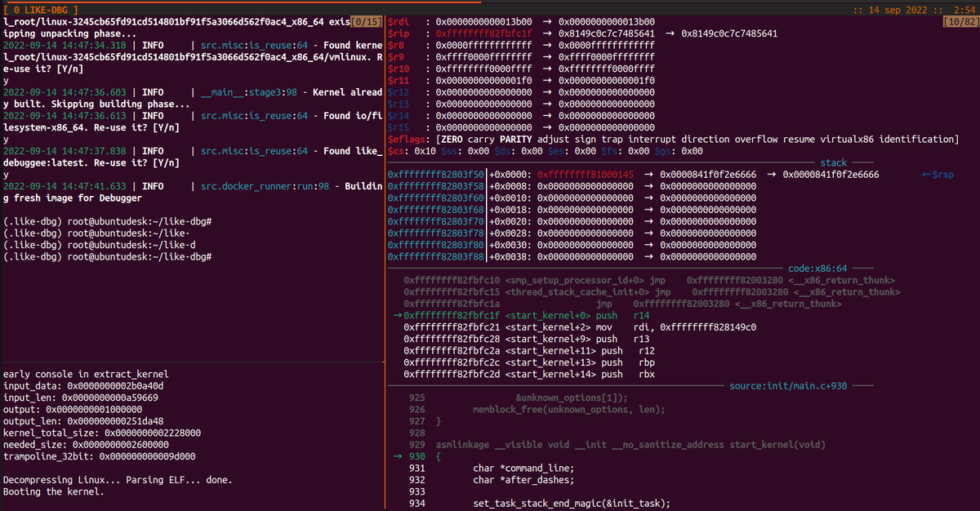Click the 'stack' section header

pos(833,163)
